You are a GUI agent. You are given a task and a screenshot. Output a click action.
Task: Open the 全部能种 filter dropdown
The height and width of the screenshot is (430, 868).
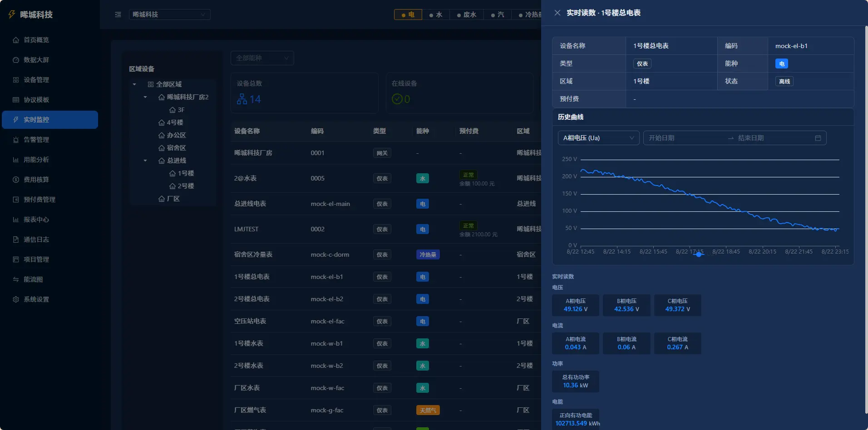pyautogui.click(x=262, y=58)
